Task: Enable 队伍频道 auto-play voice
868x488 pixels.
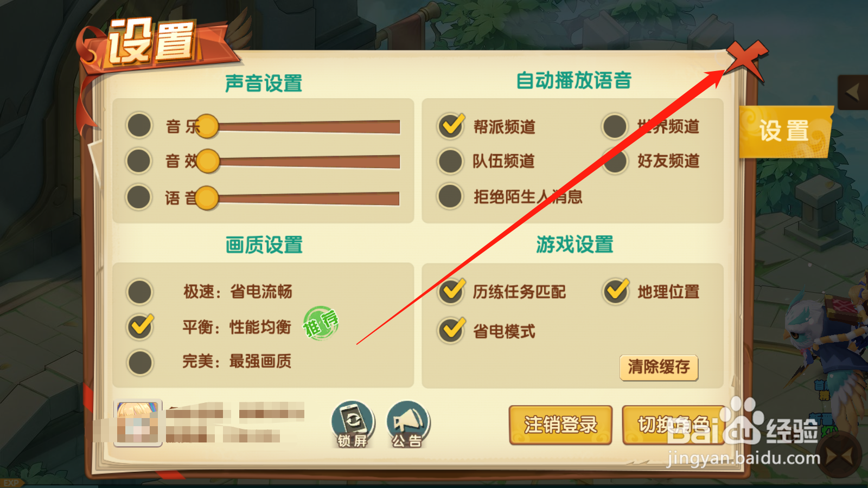Action: pos(450,162)
